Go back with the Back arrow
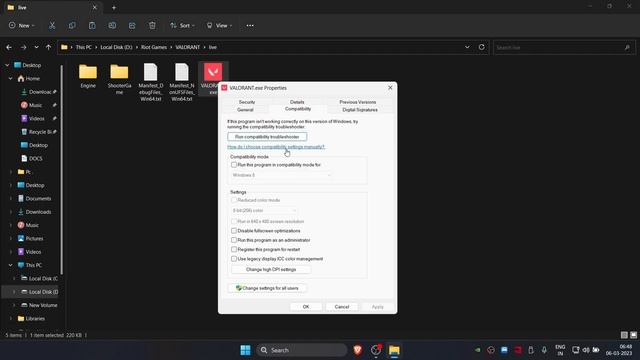The height and width of the screenshot is (360, 640). coord(9,47)
